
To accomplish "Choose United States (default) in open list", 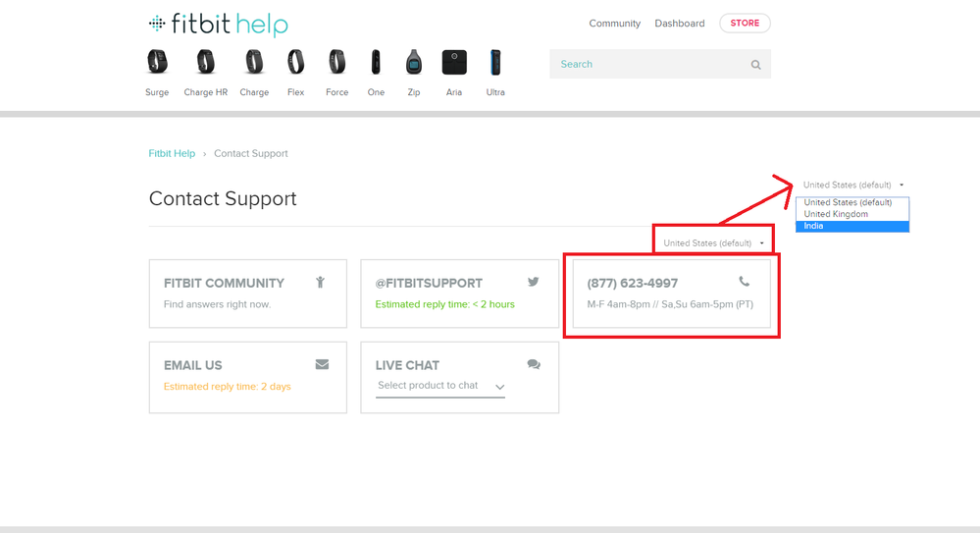I will coord(852,202).
